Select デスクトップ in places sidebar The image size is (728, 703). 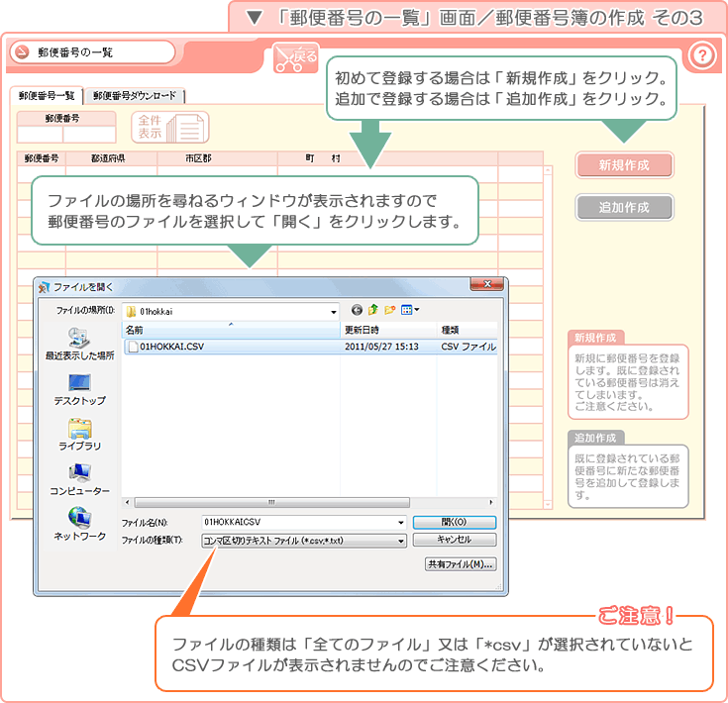click(x=79, y=389)
